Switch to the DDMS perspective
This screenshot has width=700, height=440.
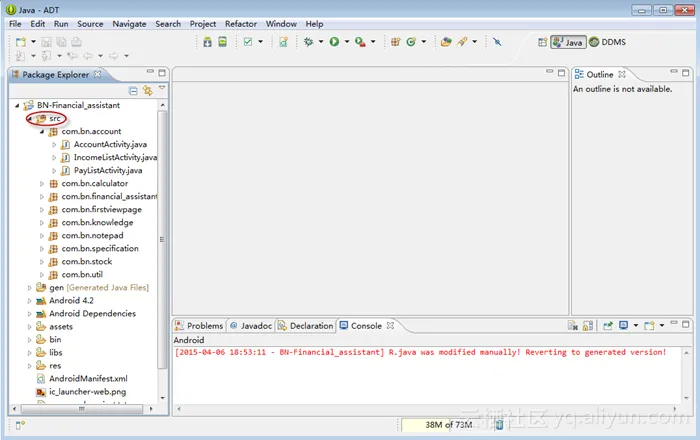pyautogui.click(x=608, y=42)
